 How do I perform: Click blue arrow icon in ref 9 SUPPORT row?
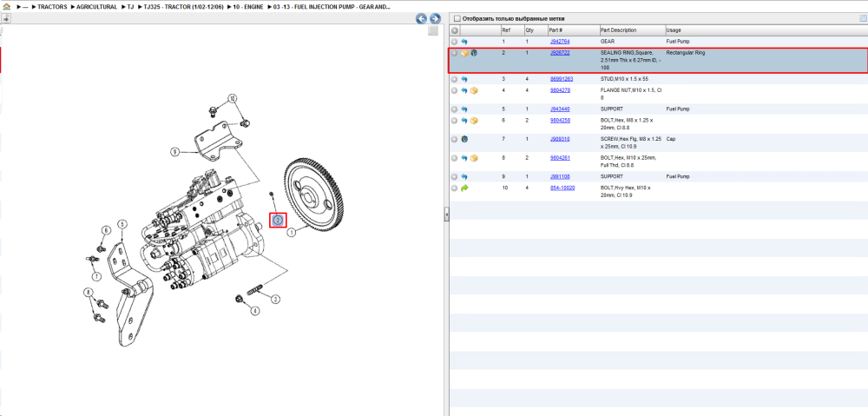coord(464,176)
